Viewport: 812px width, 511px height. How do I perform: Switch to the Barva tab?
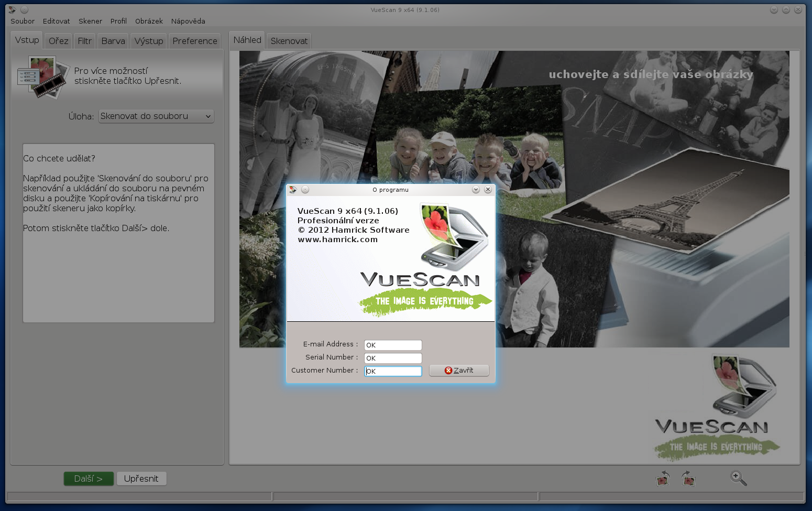click(x=113, y=41)
